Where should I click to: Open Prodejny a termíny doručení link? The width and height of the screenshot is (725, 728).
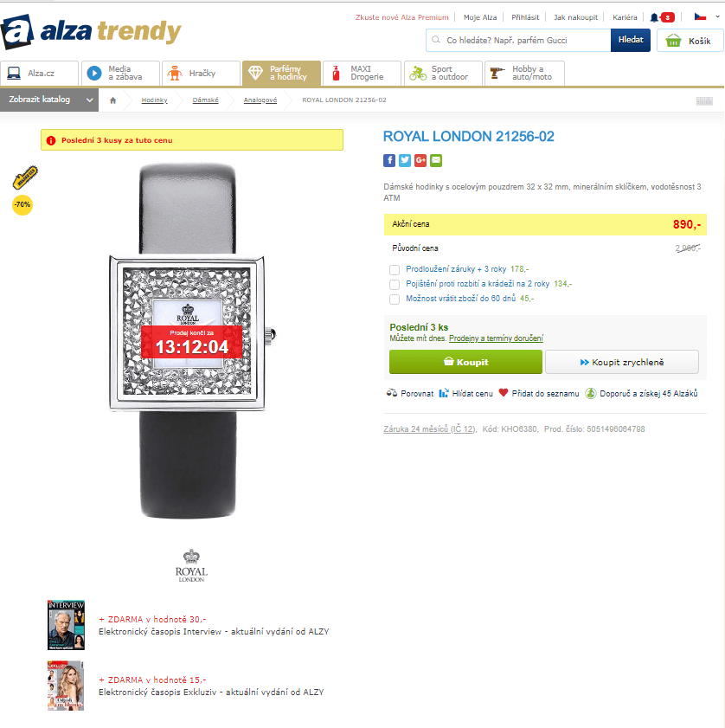[x=496, y=338]
